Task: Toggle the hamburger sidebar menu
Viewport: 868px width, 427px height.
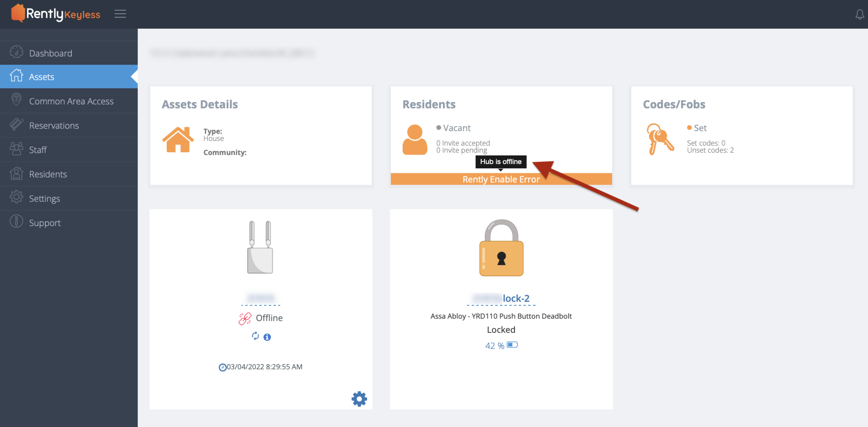Action: (120, 14)
